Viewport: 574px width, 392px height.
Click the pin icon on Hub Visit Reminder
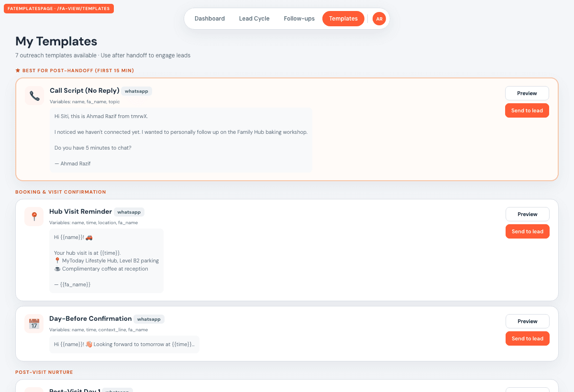(x=34, y=217)
